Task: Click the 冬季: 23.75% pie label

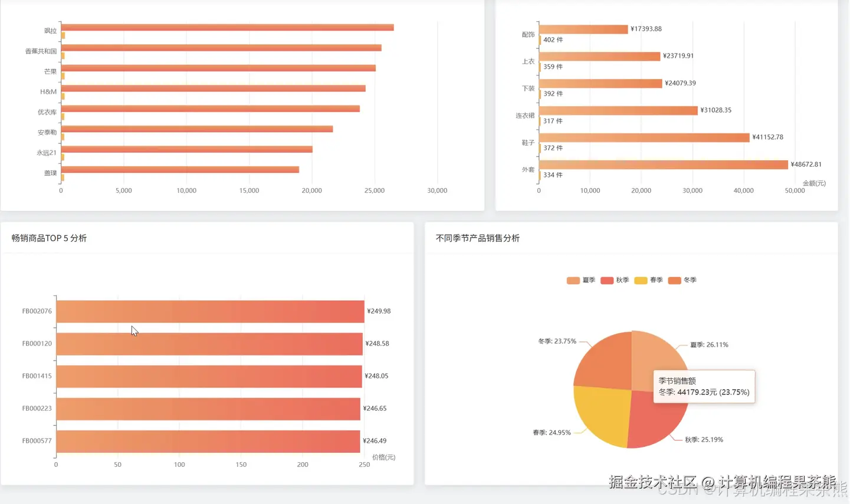Action: click(557, 341)
